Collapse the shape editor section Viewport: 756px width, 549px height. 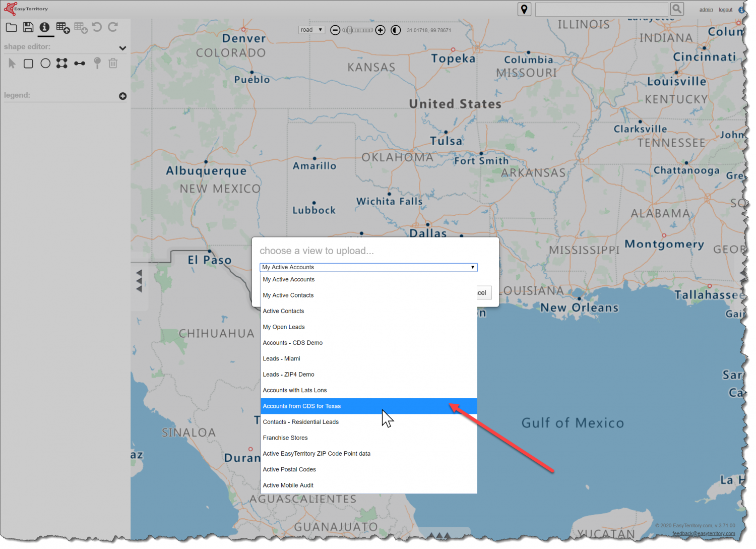122,48
